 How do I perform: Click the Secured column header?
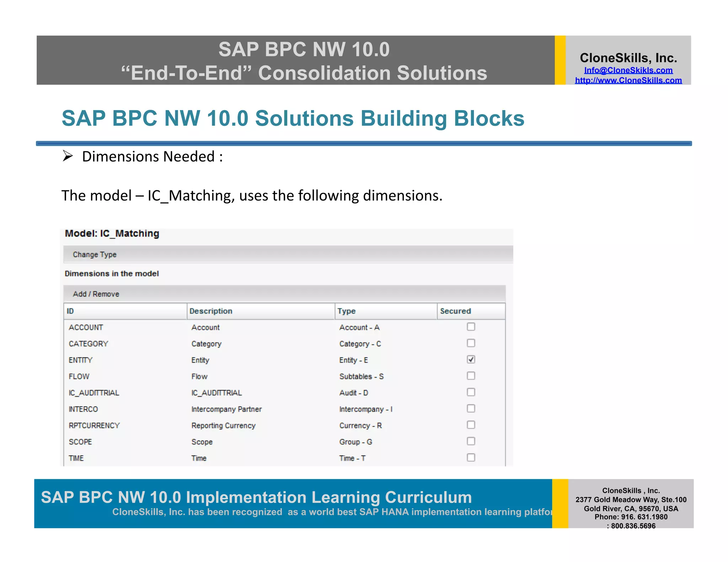point(471,311)
